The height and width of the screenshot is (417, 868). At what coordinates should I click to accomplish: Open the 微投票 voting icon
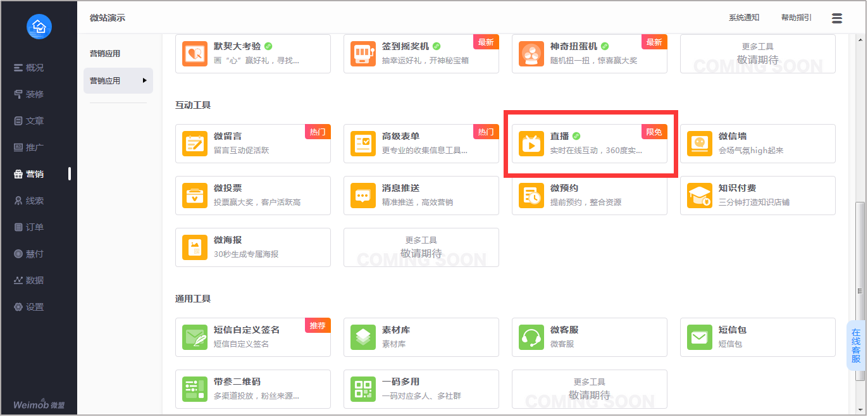click(194, 196)
